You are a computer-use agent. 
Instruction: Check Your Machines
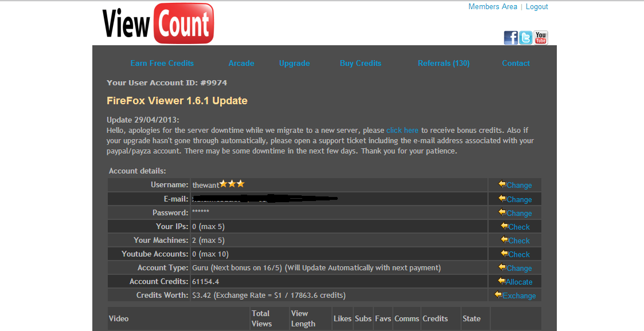(519, 241)
